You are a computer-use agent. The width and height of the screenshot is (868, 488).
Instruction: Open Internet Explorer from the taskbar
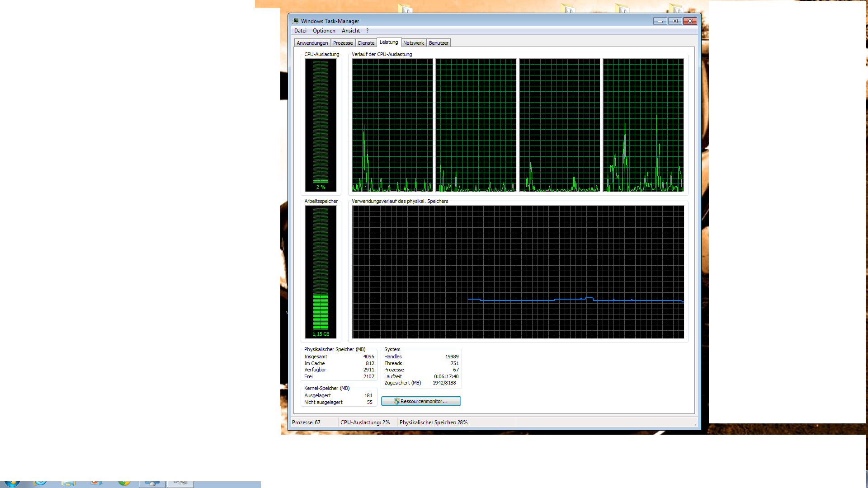click(40, 483)
